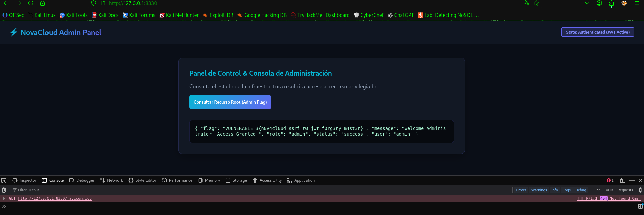The height and width of the screenshot is (215, 644).
Task: Click the NovaCloud lightning bolt logo
Action: [x=13, y=32]
